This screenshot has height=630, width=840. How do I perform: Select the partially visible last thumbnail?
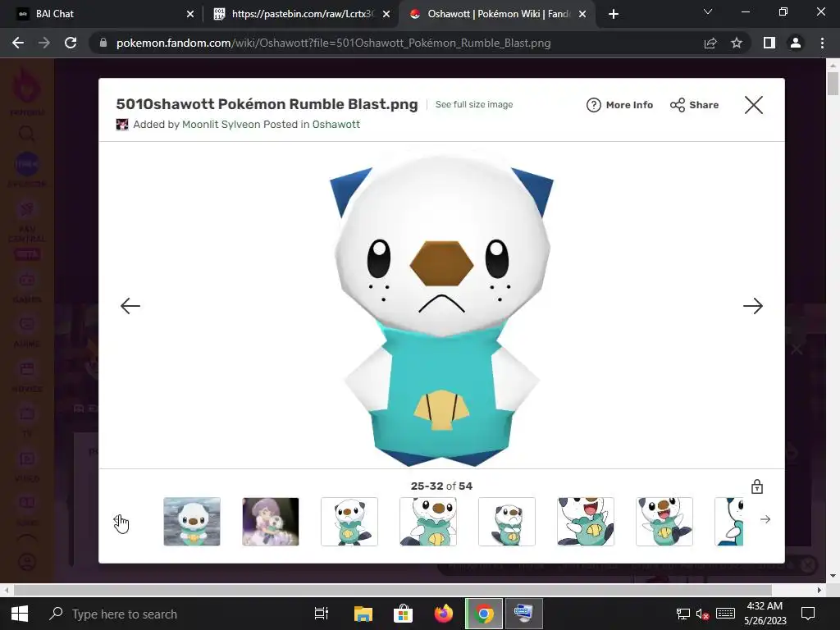729,521
